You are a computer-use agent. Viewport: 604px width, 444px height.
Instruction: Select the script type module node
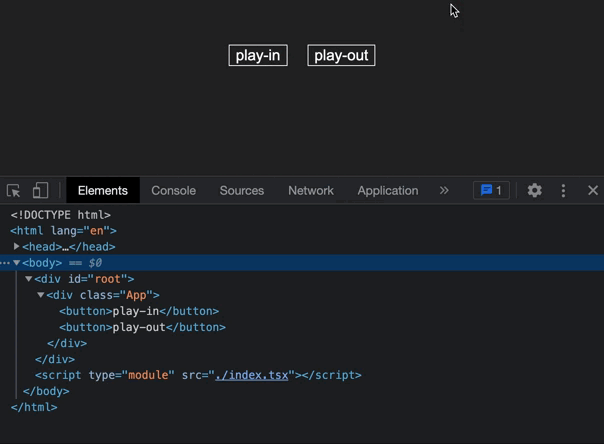tap(198, 375)
